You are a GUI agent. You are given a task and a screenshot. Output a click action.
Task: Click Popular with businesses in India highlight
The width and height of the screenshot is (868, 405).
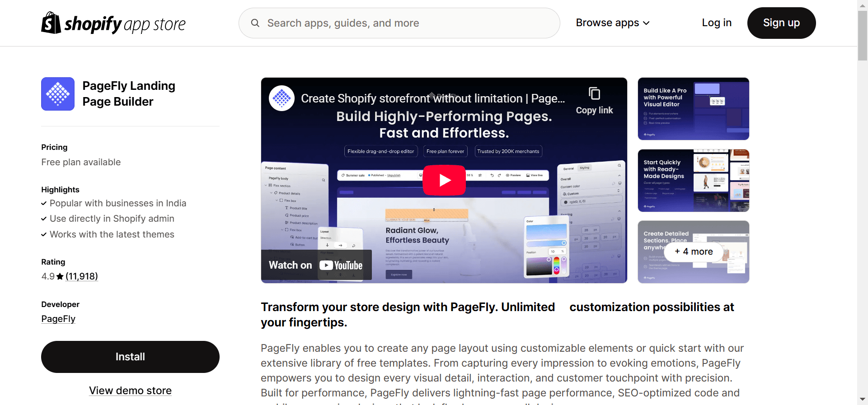point(117,203)
